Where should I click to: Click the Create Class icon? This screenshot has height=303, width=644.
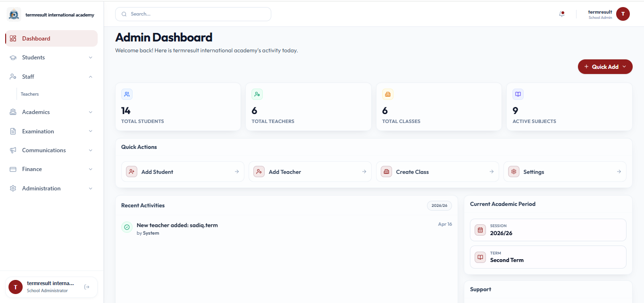click(386, 172)
